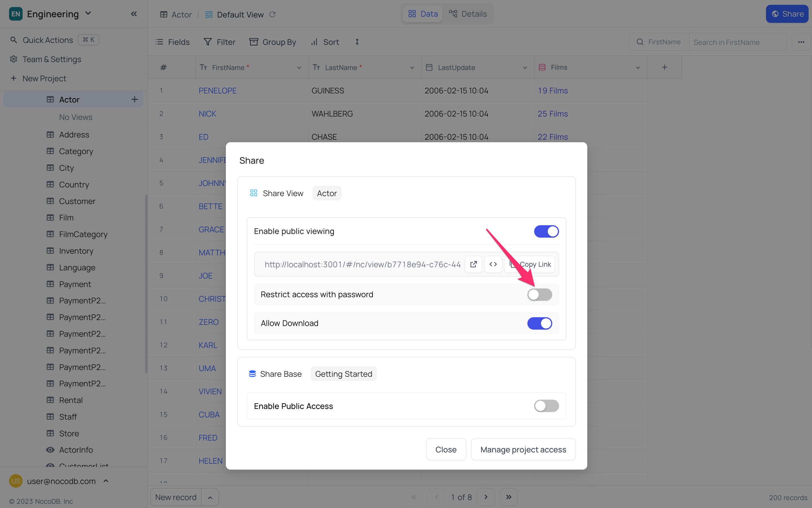Screen dimensions: 812x508
Task: Click the Copy Link button
Action: [x=531, y=264]
